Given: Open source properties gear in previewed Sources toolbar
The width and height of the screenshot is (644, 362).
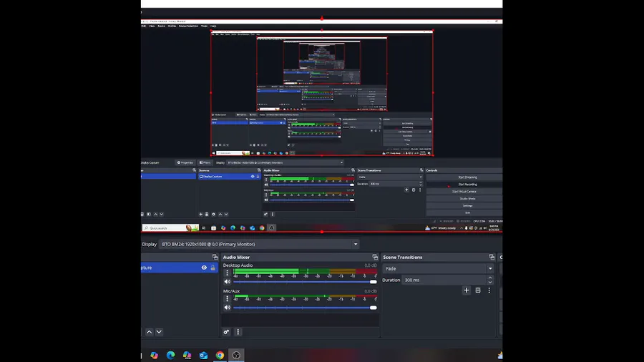Looking at the screenshot, I should pos(213,214).
